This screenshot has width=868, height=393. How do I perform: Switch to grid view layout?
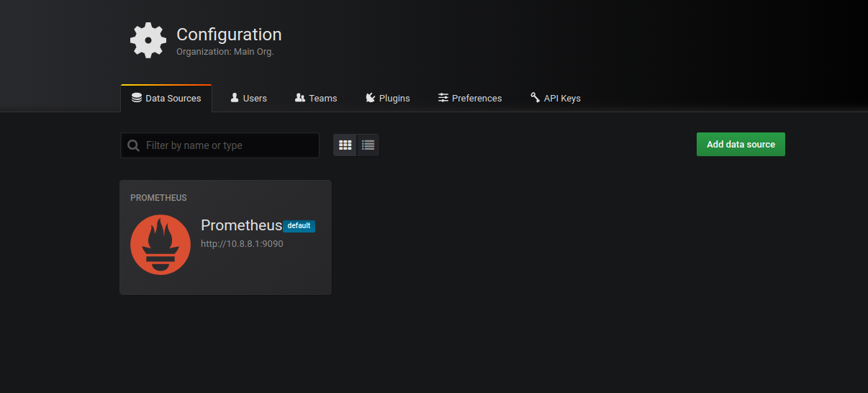pyautogui.click(x=345, y=145)
